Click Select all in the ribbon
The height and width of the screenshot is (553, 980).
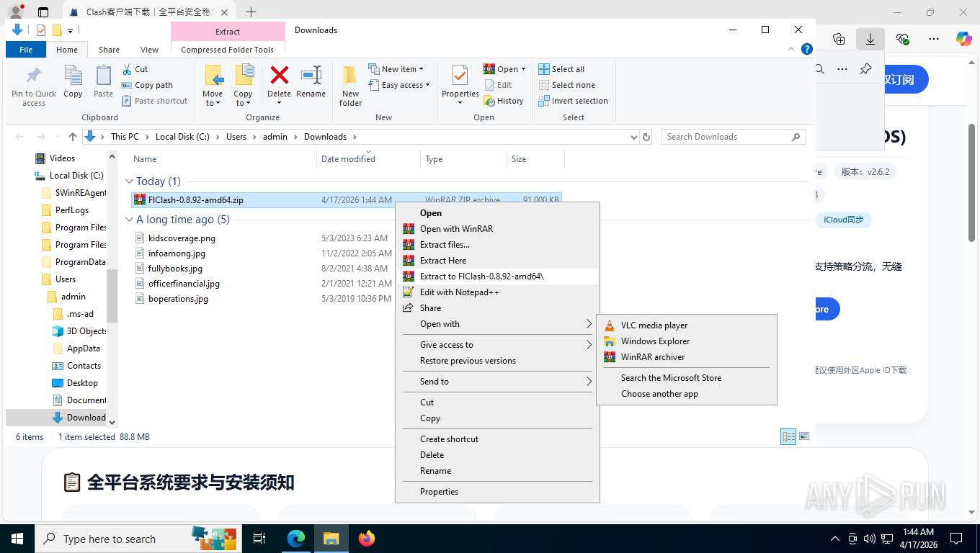click(561, 69)
